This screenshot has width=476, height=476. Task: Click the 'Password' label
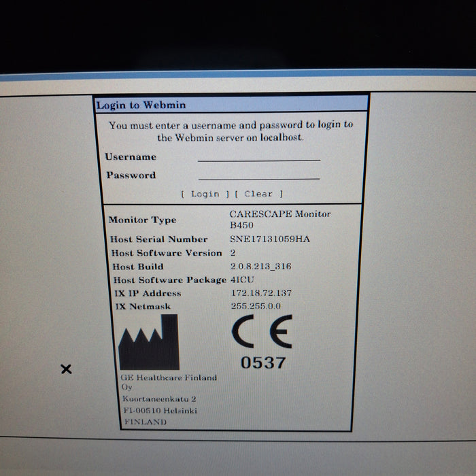pyautogui.click(x=131, y=175)
